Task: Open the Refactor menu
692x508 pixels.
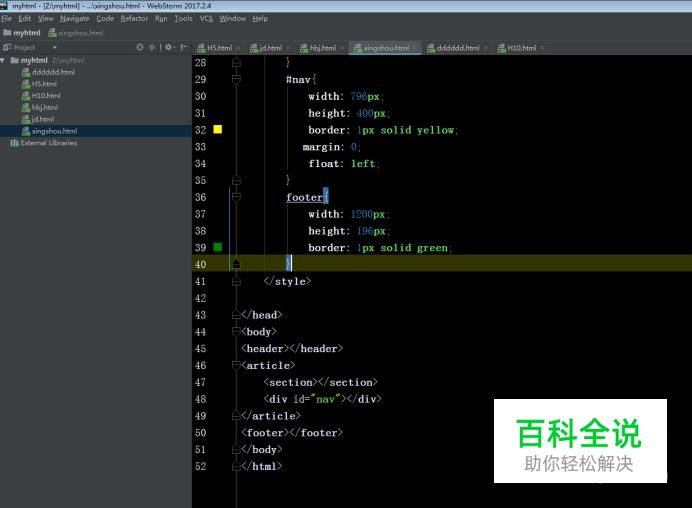Action: tap(134, 18)
